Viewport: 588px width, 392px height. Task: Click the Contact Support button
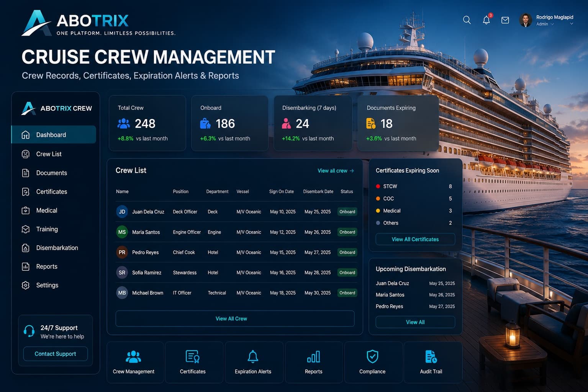pyautogui.click(x=56, y=354)
